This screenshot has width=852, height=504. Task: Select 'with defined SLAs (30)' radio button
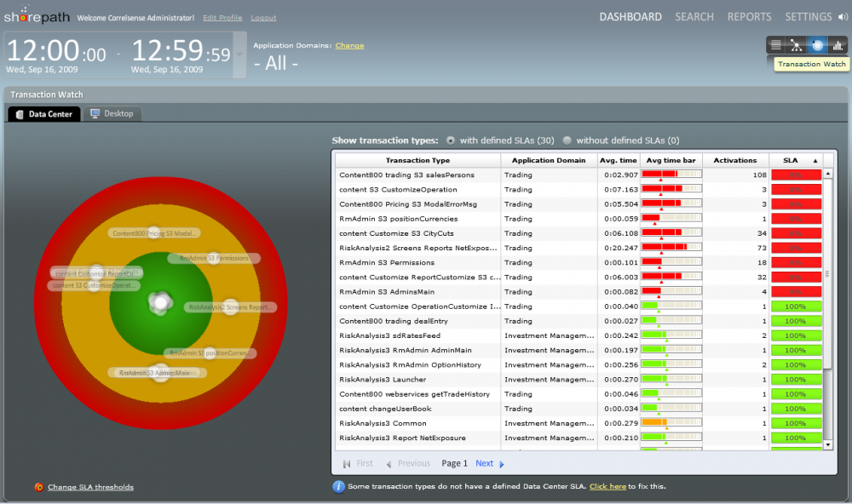451,140
